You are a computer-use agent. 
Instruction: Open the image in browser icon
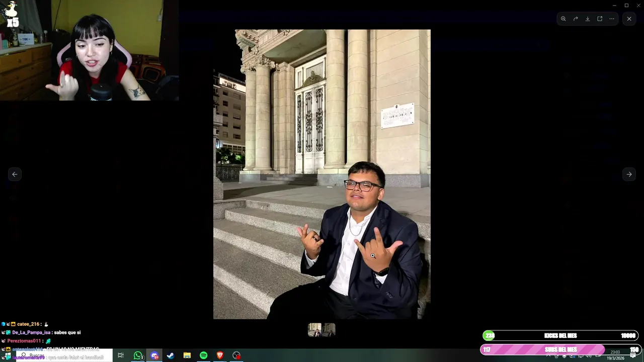tap(600, 19)
